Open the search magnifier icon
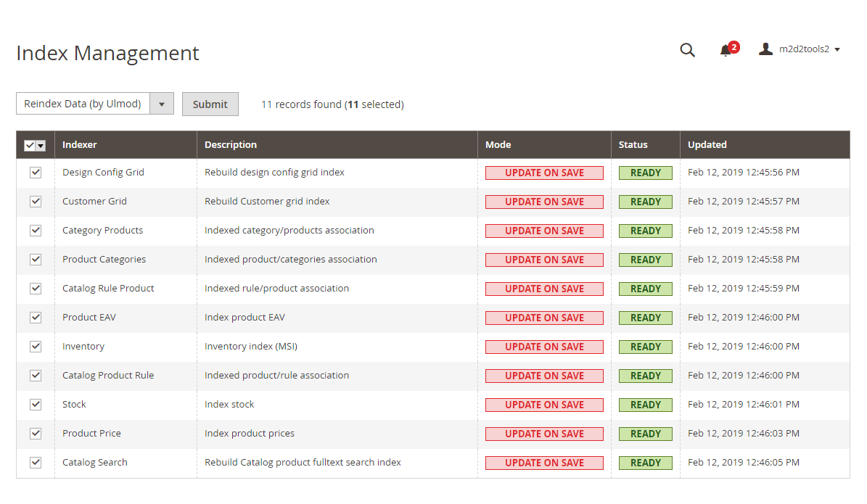The height and width of the screenshot is (504, 867). click(x=687, y=50)
